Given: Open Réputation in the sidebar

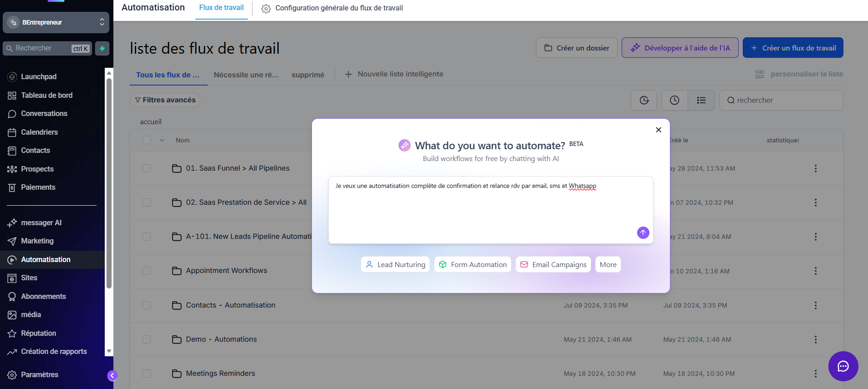Looking at the screenshot, I should (38, 333).
